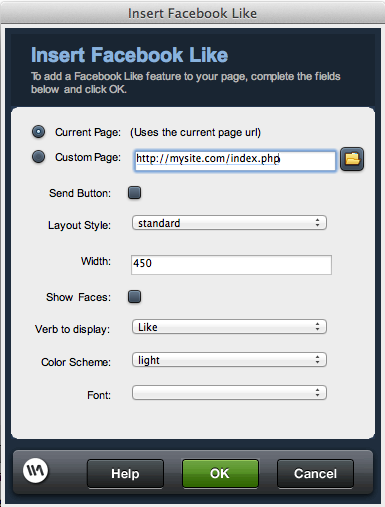
Task: Open the Layout Style dropdown showing standard
Action: point(229,223)
